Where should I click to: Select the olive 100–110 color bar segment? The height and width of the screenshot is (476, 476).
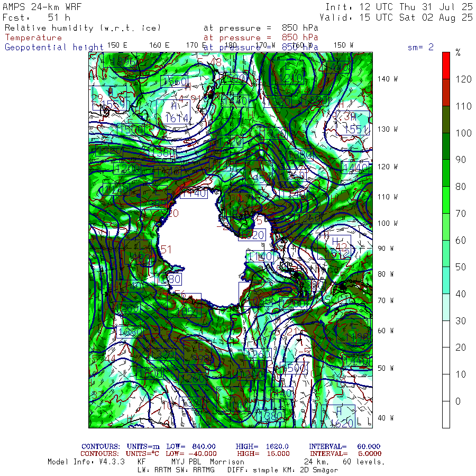tap(446, 120)
